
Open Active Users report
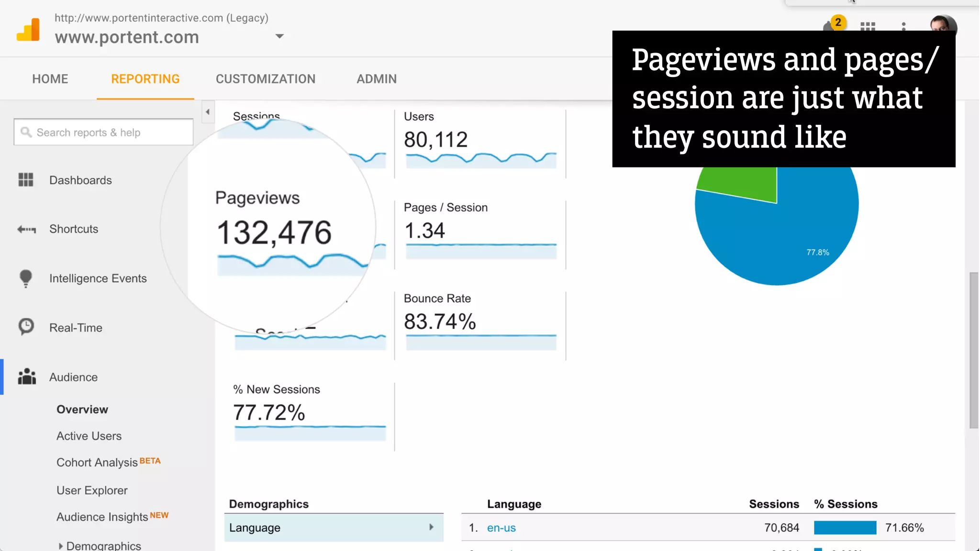pyautogui.click(x=89, y=436)
